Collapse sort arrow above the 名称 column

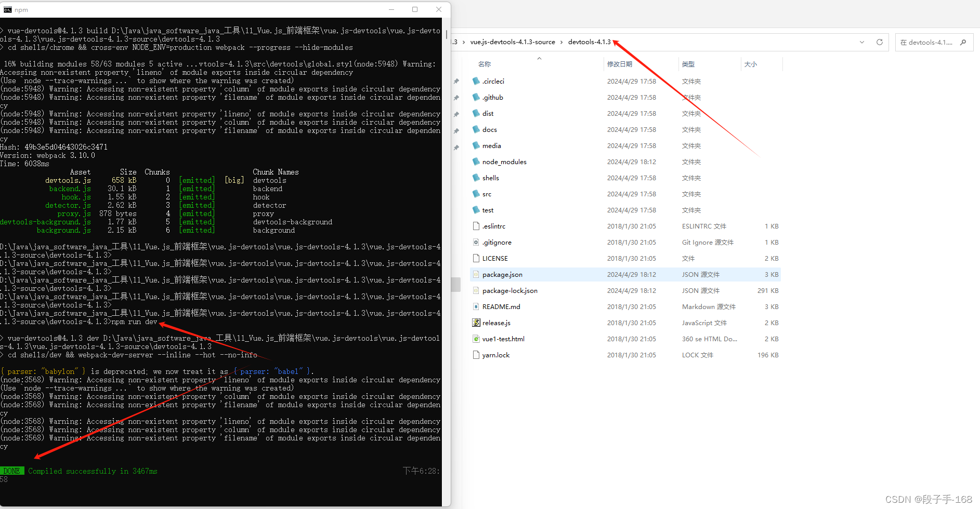(539, 58)
